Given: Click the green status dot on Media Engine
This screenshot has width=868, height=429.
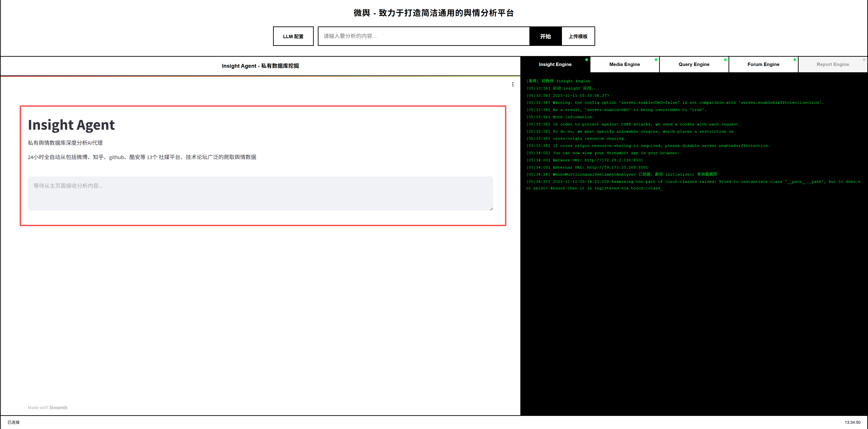Looking at the screenshot, I should [656, 60].
